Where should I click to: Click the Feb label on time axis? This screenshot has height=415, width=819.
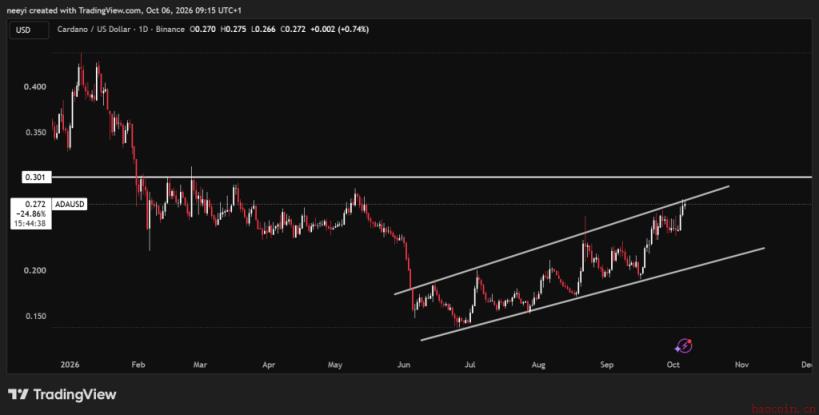tap(138, 365)
